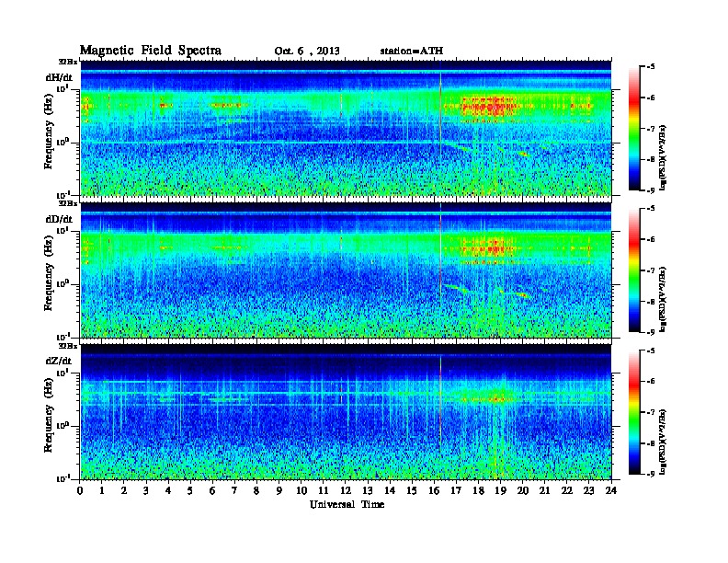Image resolution: width=728 pixels, height=563 pixels.
Task: Click hour tick label 15 on time axis
Action: point(412,490)
